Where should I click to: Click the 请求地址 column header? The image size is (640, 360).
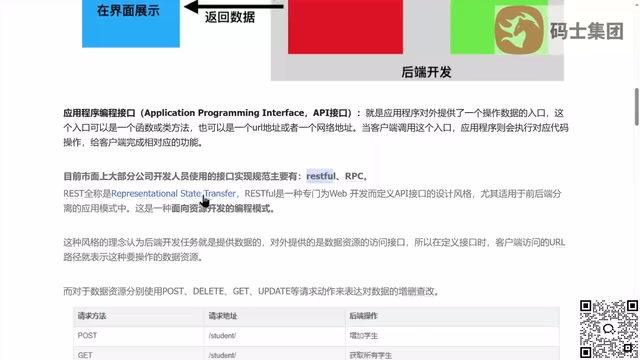(x=274, y=316)
